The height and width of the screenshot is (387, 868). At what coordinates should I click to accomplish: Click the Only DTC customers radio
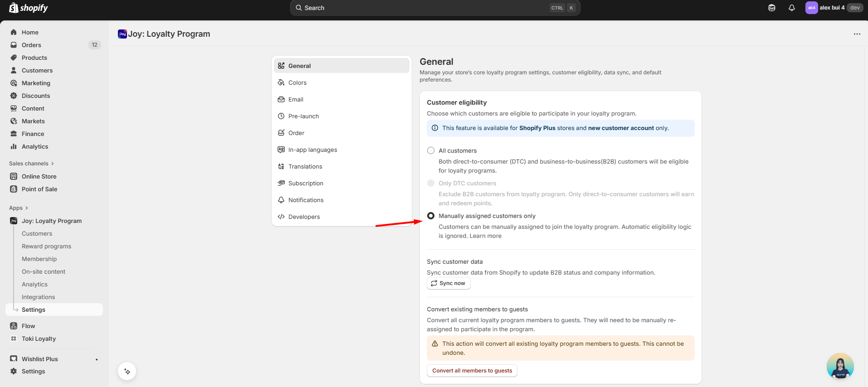coord(431,183)
